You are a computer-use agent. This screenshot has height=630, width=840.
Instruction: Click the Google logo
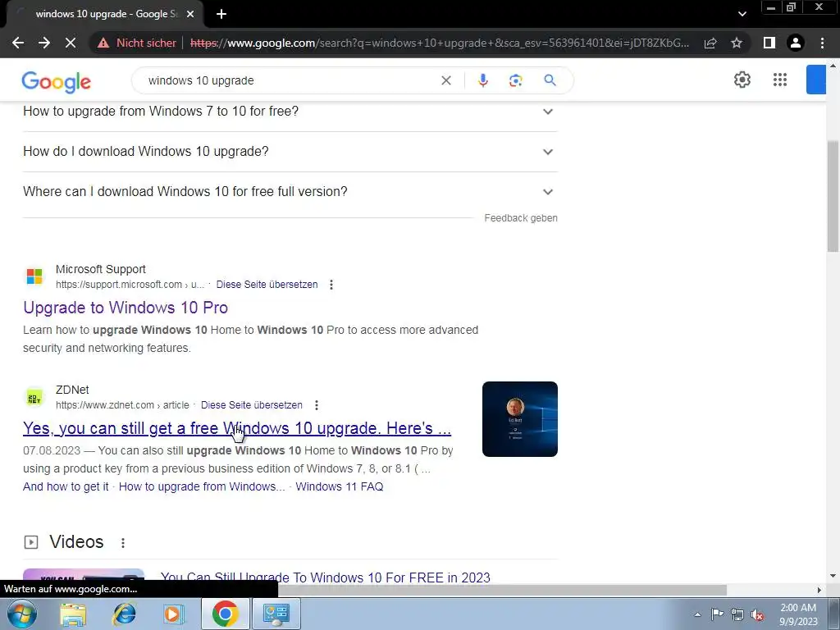(x=57, y=81)
